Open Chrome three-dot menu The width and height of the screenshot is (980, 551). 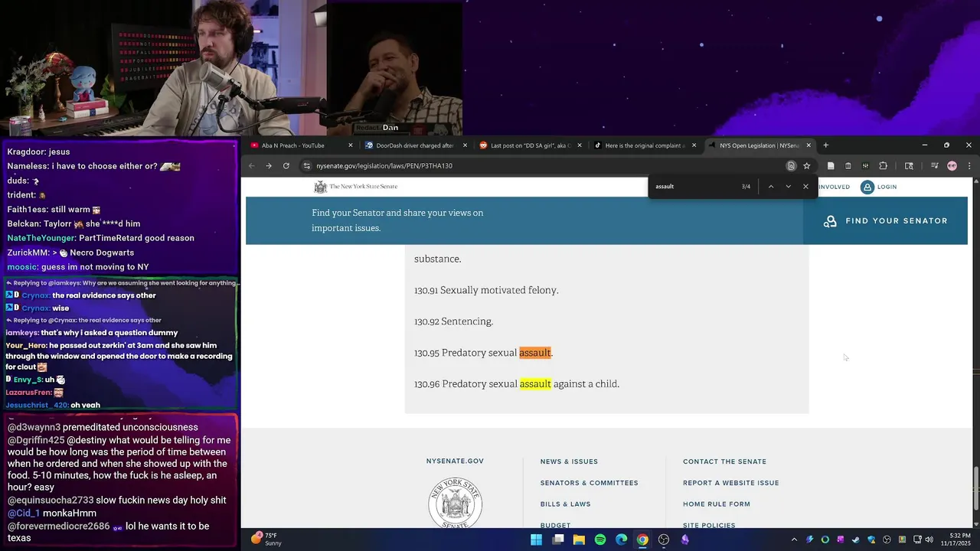tap(969, 166)
